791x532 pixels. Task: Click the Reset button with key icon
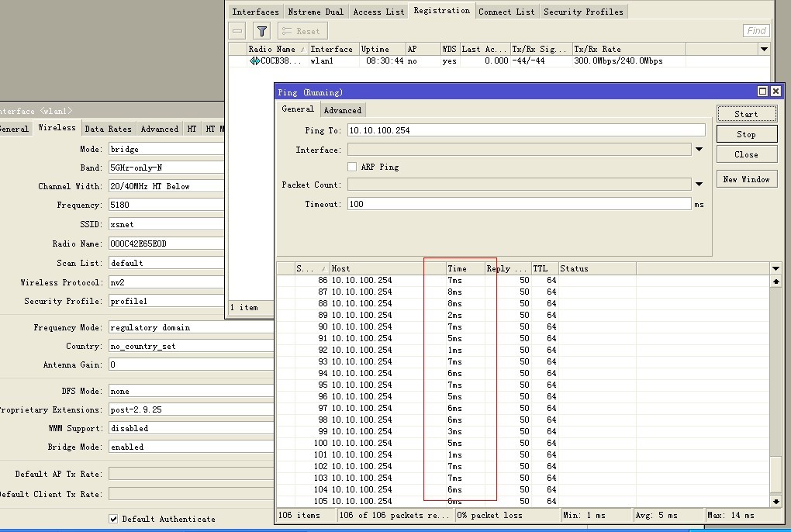(x=300, y=31)
